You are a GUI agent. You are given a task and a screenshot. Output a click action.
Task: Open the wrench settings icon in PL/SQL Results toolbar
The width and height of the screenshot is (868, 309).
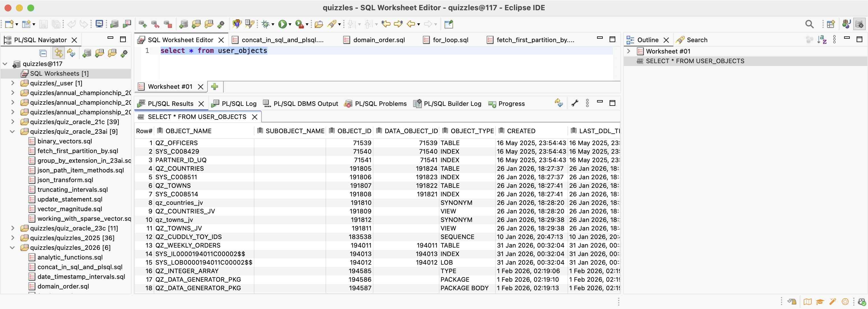575,103
